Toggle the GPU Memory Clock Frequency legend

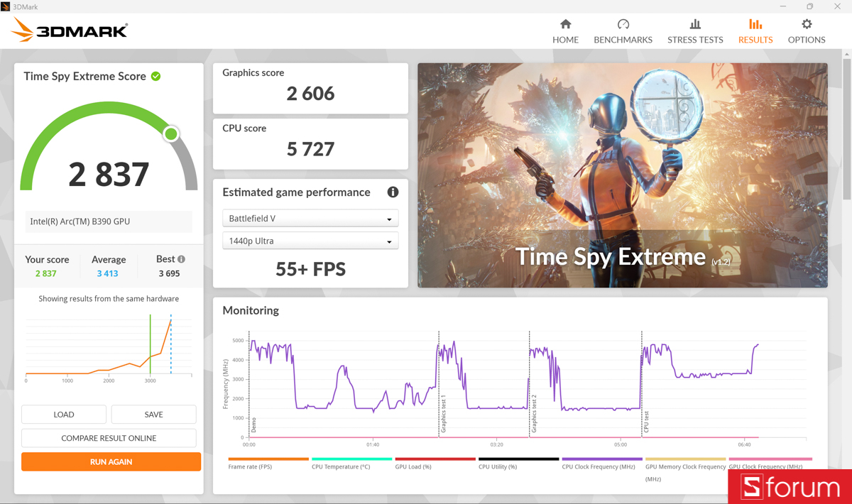tap(685, 473)
